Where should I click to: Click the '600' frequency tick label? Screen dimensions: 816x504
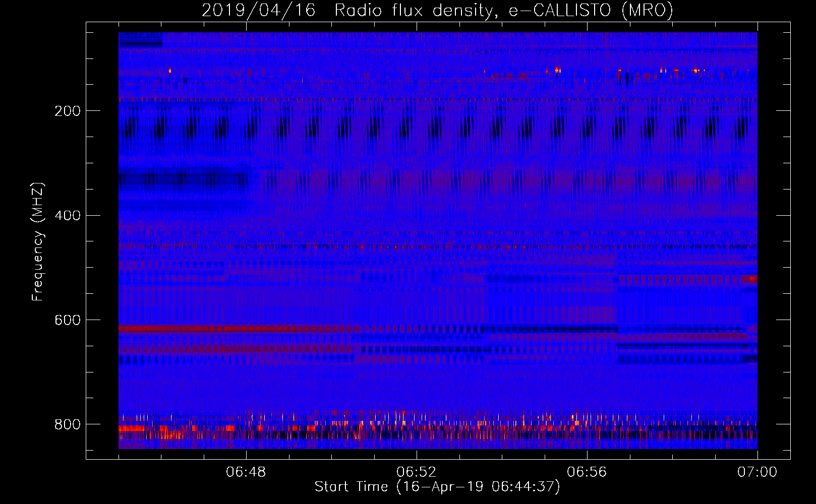(68, 321)
